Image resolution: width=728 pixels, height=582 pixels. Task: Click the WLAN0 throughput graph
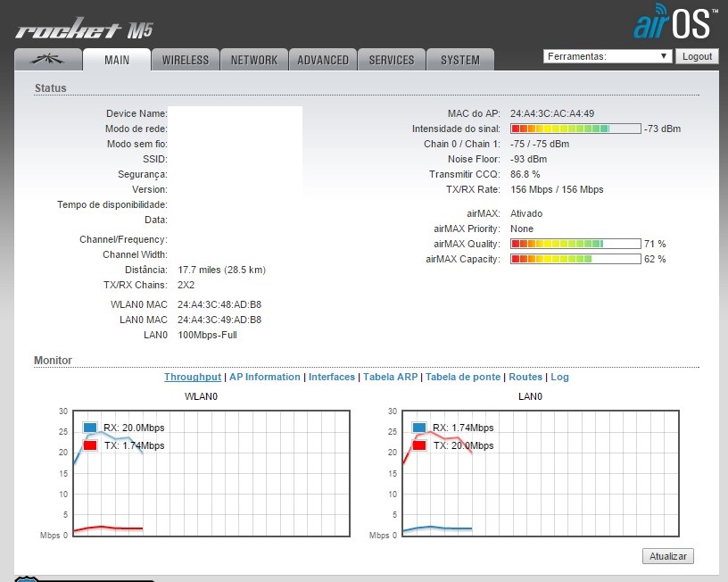click(x=211, y=473)
